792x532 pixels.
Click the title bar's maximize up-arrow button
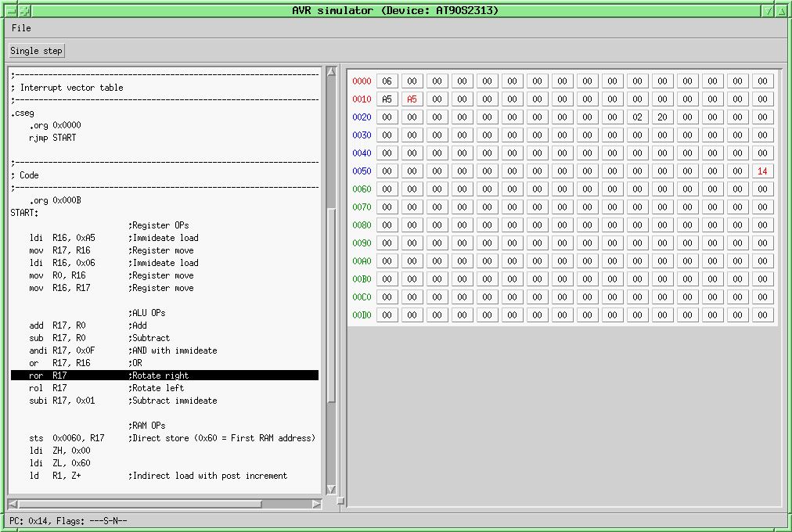[780, 11]
